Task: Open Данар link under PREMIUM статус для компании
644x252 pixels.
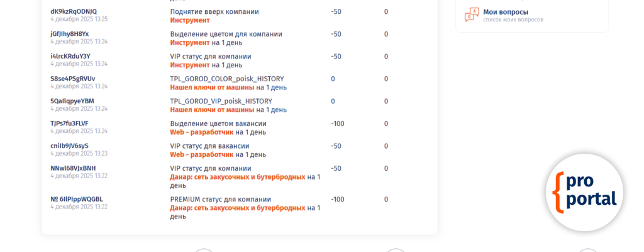Action: pyautogui.click(x=237, y=208)
